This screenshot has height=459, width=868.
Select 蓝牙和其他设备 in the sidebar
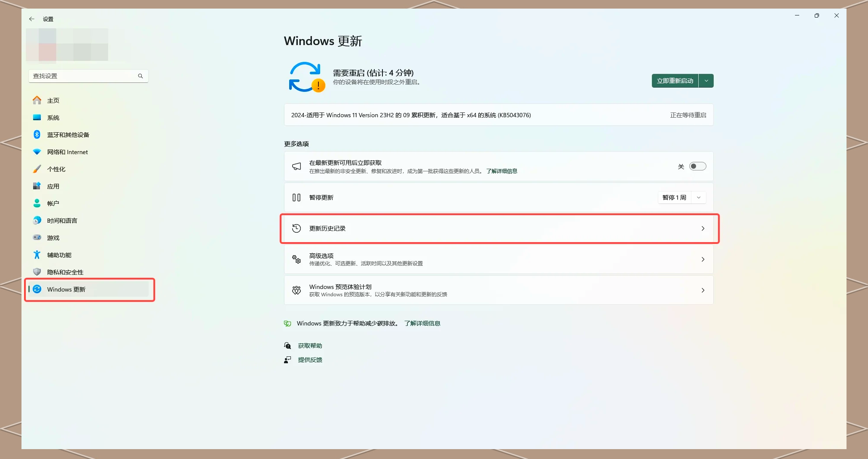[89, 134]
